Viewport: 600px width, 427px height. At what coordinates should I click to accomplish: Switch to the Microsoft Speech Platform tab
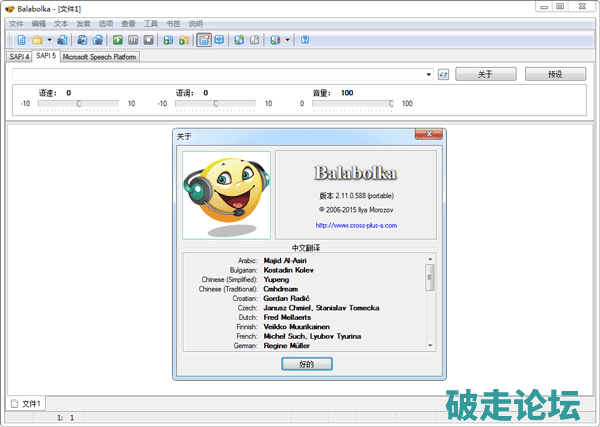coord(99,57)
